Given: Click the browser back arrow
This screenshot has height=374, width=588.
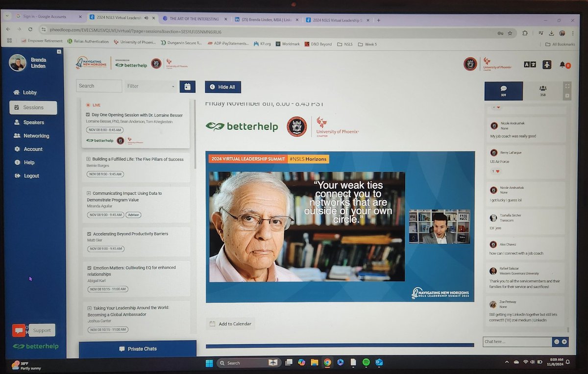Looking at the screenshot, I should (8, 29).
